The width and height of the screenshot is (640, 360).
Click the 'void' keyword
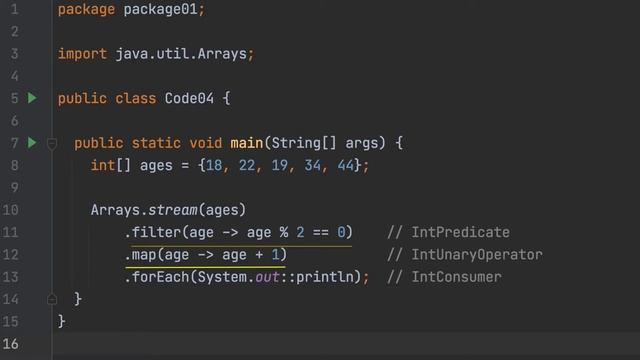pos(206,143)
